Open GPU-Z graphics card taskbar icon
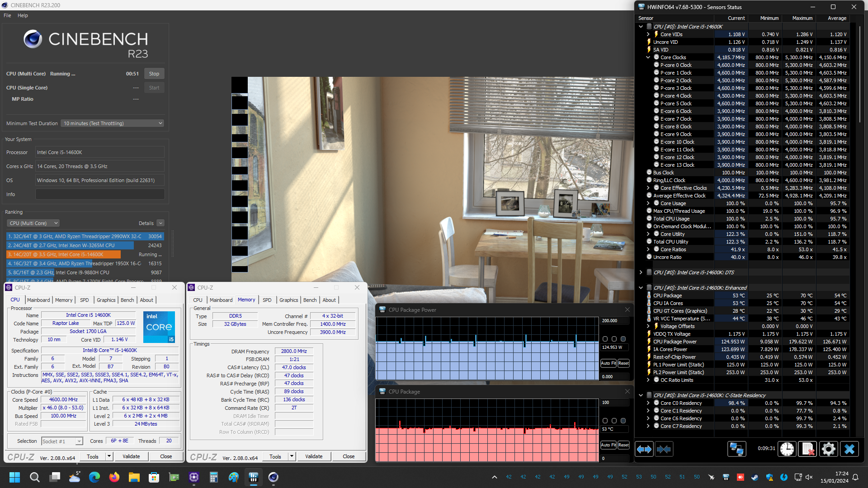868x488 pixels. [174, 477]
